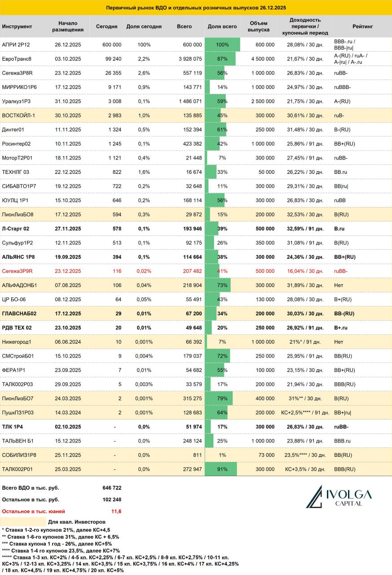Click the rating BBB(RU) of ТАЛК002Р03

pos(345,384)
